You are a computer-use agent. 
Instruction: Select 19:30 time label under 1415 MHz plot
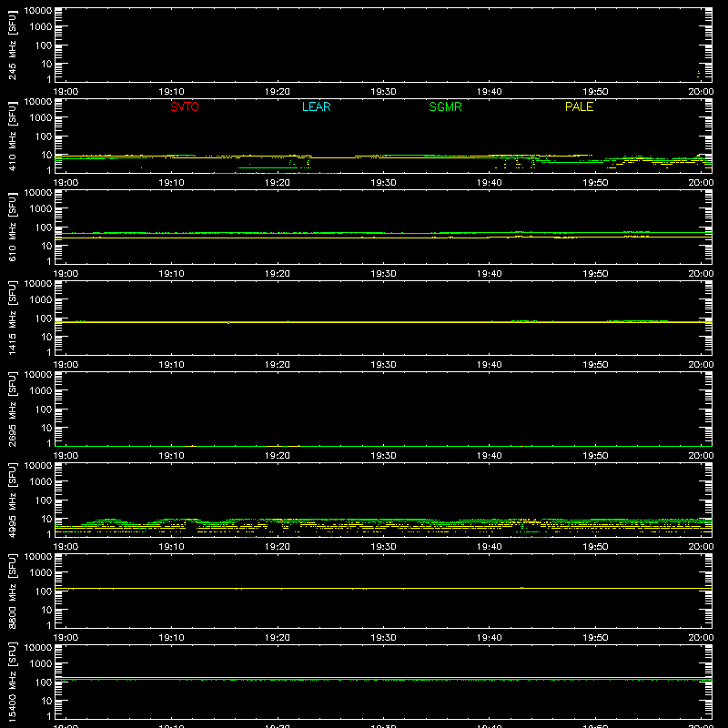click(x=383, y=365)
